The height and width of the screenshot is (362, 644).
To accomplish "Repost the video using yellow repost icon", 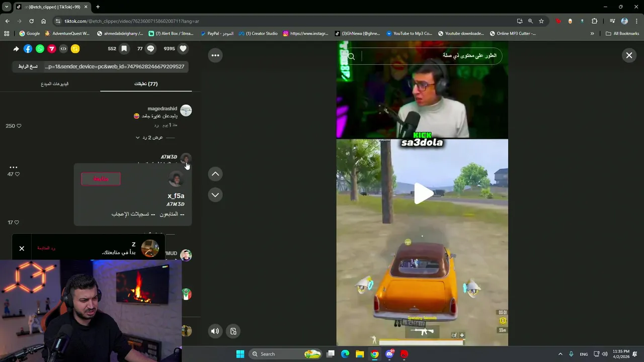I will pos(75,49).
